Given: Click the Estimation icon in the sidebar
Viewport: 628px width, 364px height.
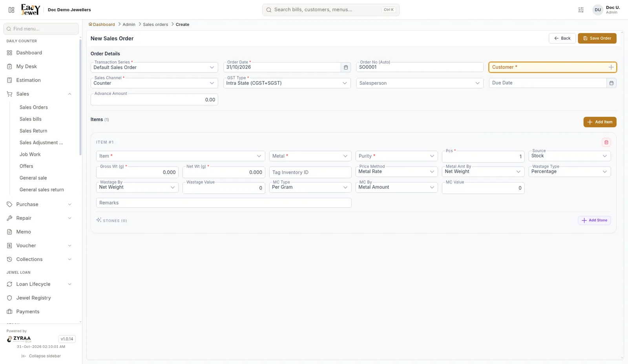Looking at the screenshot, I should [9, 80].
